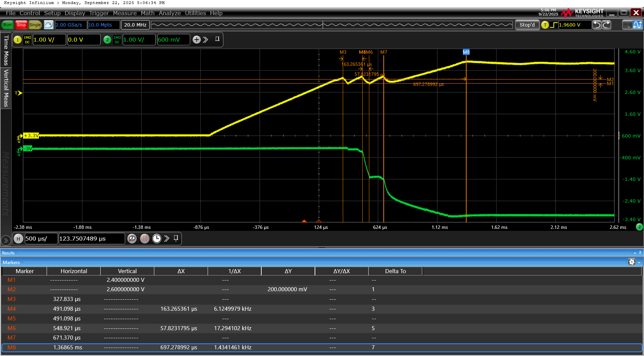Click the dotted-lines icon in horizontal bar
This screenshot has width=644, height=356.
pyautogui.click(x=145, y=239)
